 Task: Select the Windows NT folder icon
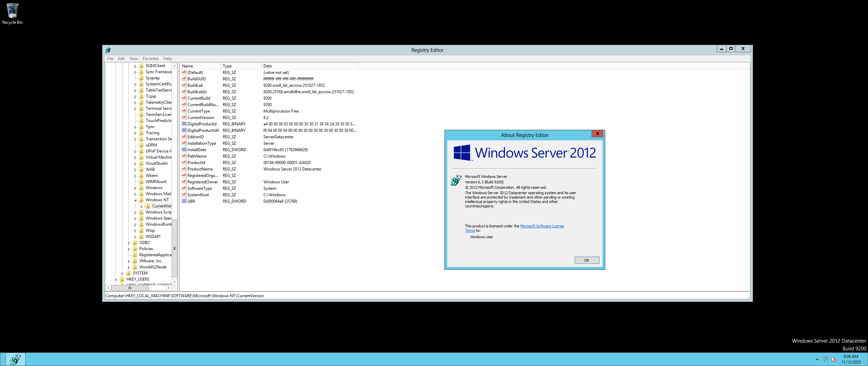[x=141, y=200]
